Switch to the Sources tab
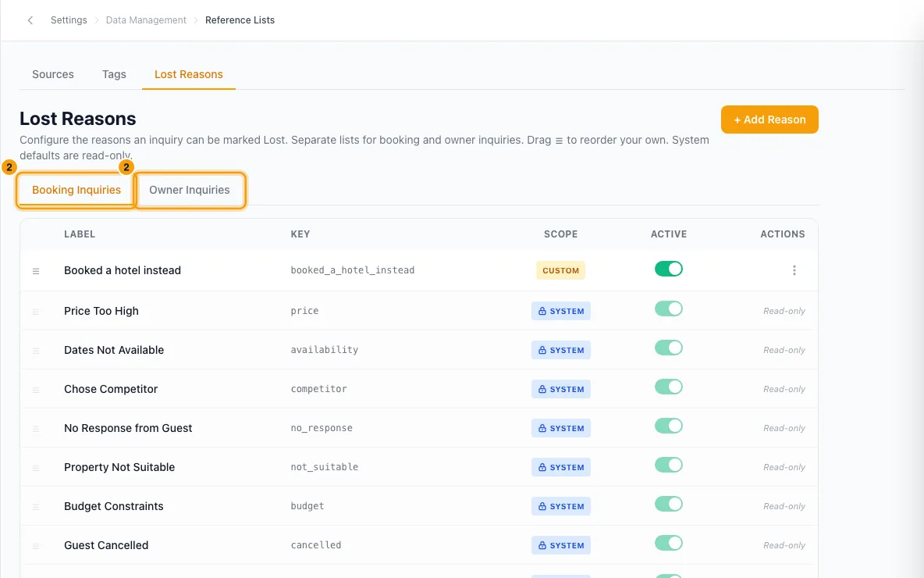 point(53,74)
